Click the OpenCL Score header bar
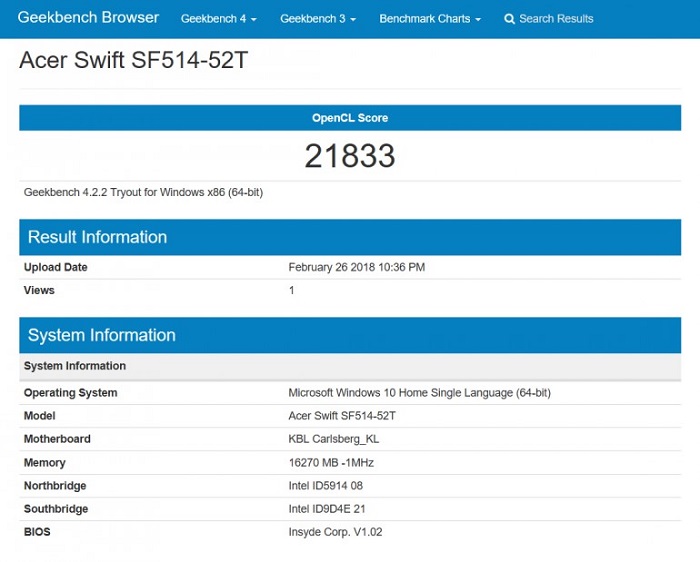 point(350,118)
